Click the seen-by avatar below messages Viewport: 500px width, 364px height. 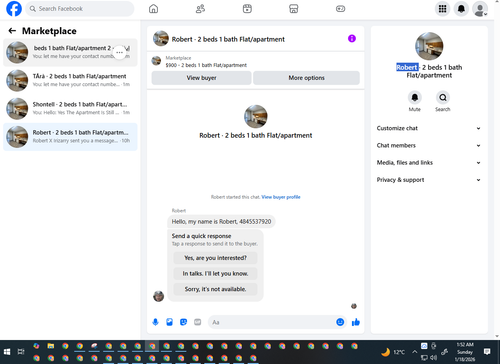(354, 306)
